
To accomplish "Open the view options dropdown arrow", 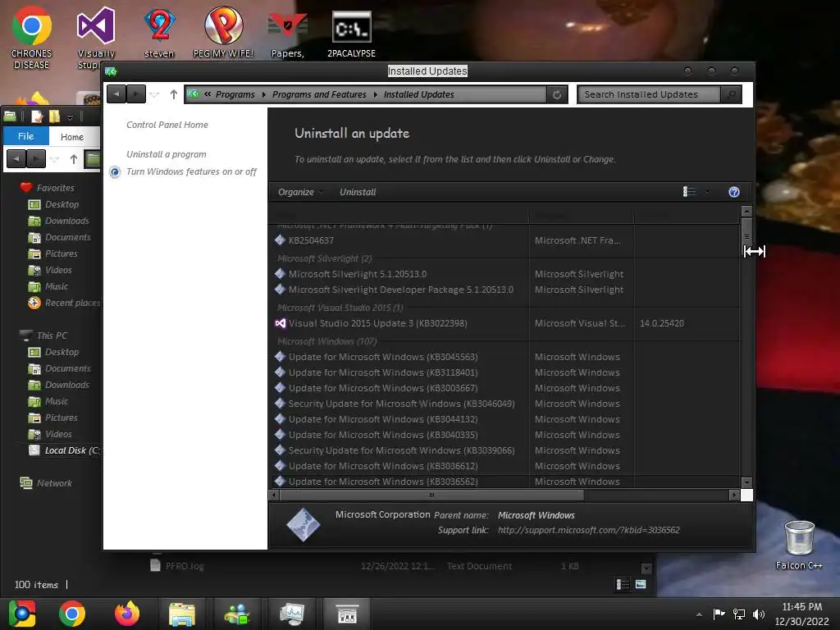I will [x=707, y=192].
